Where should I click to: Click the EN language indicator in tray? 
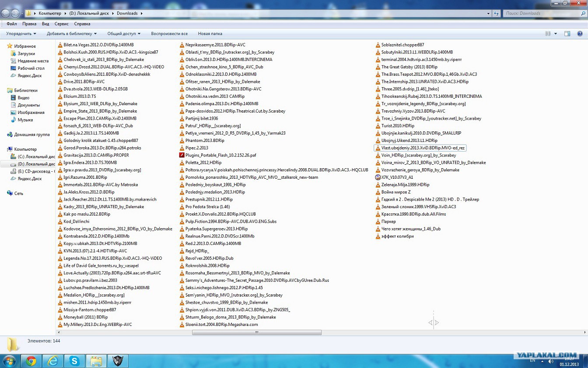coord(532,361)
